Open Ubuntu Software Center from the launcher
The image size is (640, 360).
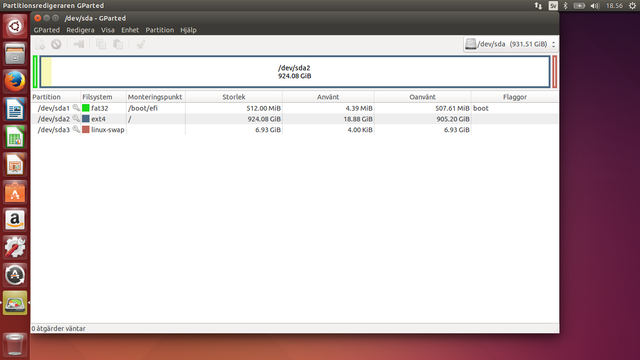[15, 192]
